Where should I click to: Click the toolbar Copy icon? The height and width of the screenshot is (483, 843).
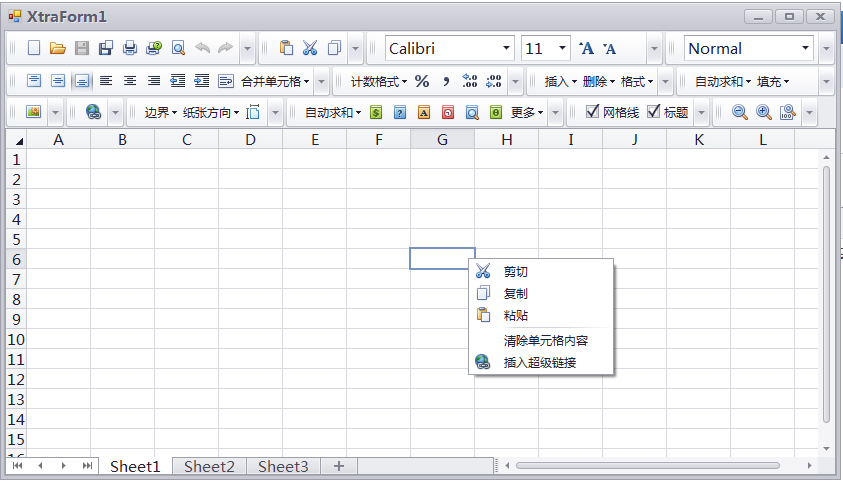click(334, 48)
